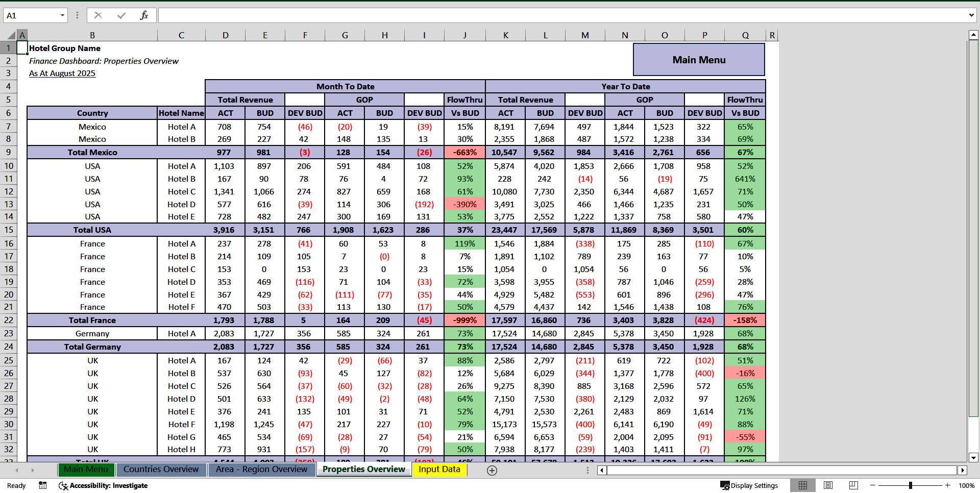This screenshot has width=980, height=493.
Task: Click Finance Dashboard: Properties Overview subtitle
Action: (x=104, y=61)
